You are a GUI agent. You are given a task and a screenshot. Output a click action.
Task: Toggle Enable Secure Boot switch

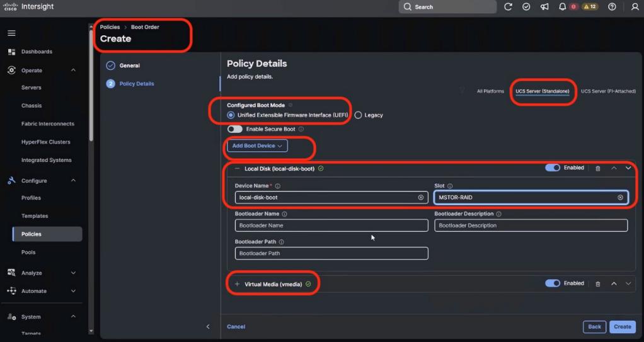235,129
